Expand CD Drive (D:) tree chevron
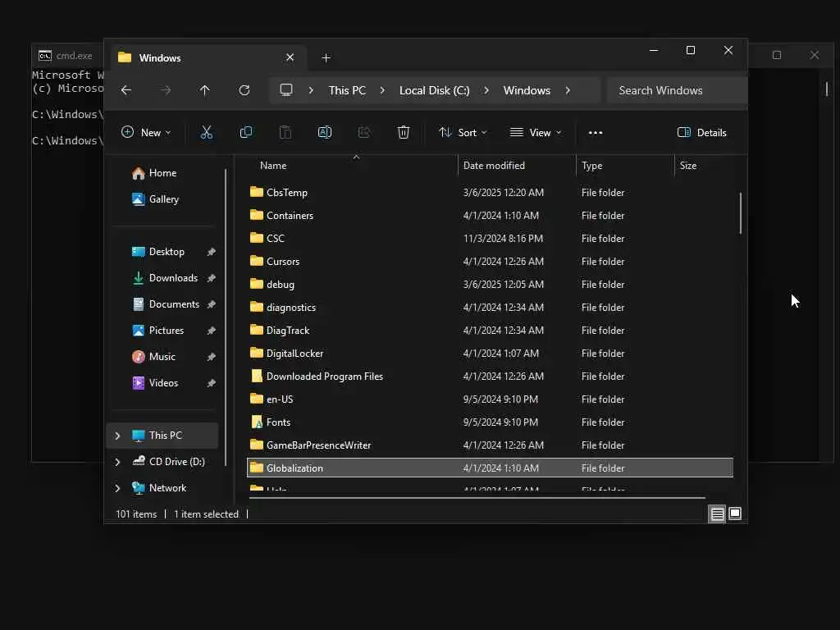 [x=117, y=462]
